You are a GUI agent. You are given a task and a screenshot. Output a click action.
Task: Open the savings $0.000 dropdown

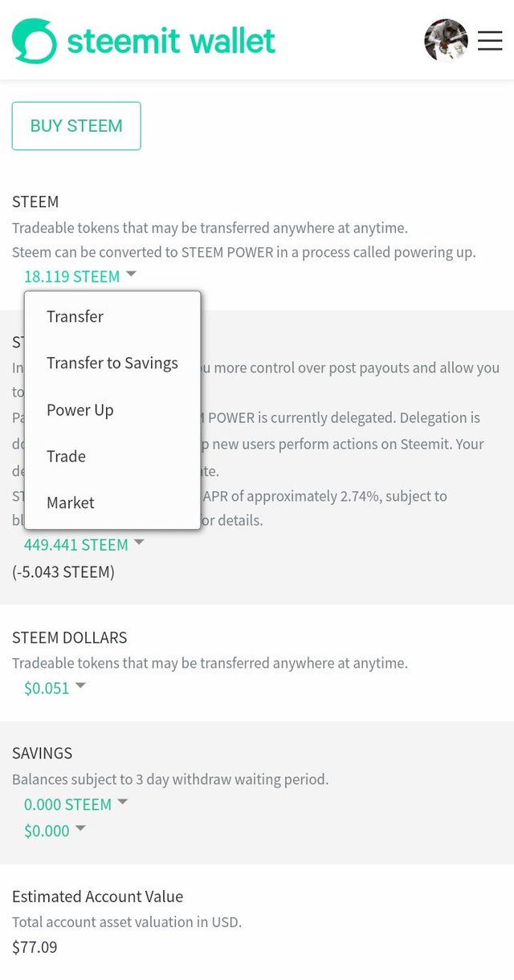[x=55, y=831]
